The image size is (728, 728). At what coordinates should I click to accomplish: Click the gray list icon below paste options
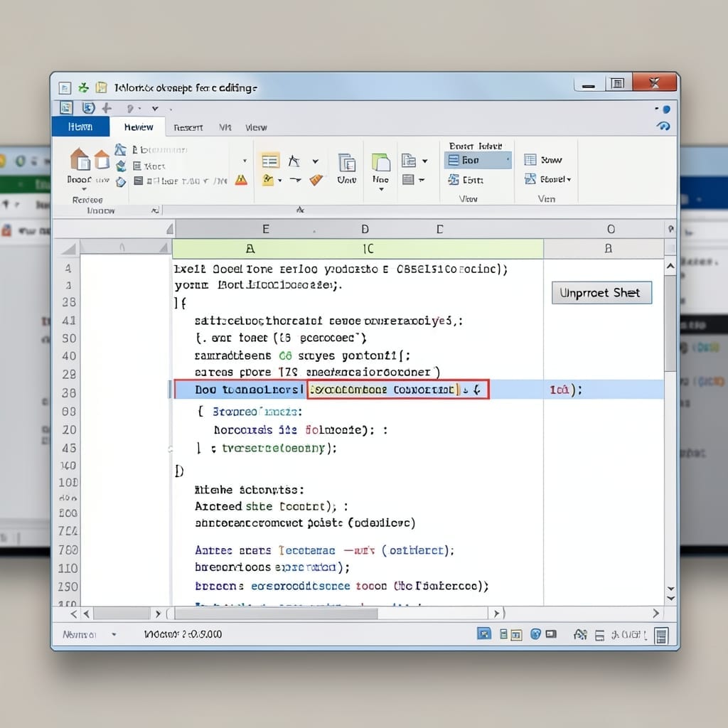coord(408,179)
